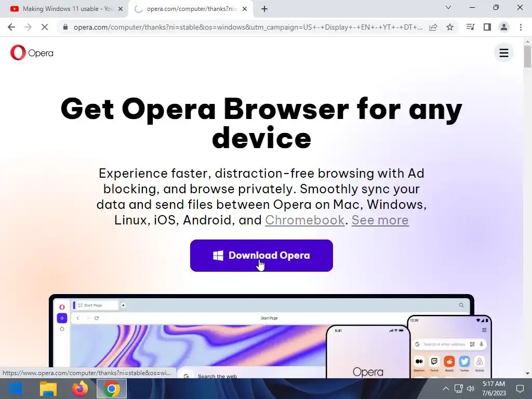Image resolution: width=532 pixels, height=399 pixels.
Task: Toggle Chrome side panel icon
Action: 487,27
